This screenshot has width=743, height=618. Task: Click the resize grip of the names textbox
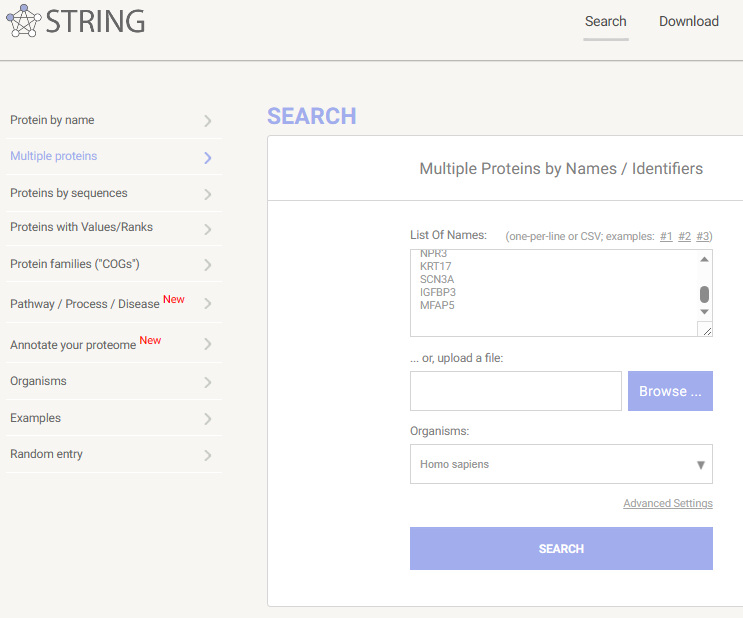click(x=705, y=329)
